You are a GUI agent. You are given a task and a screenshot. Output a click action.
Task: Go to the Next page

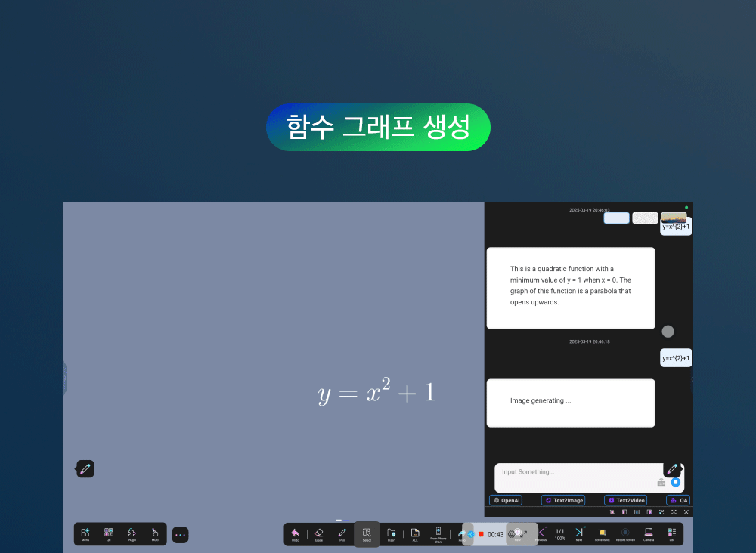pyautogui.click(x=579, y=533)
